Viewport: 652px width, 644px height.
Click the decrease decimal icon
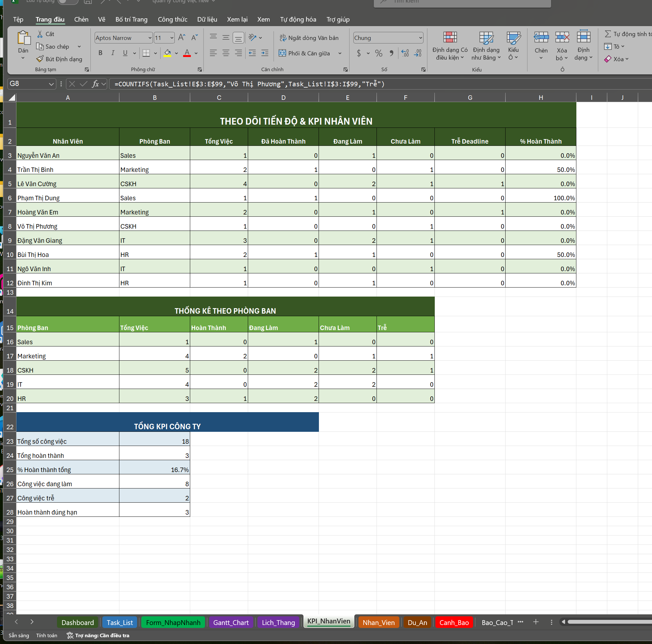[x=418, y=53]
